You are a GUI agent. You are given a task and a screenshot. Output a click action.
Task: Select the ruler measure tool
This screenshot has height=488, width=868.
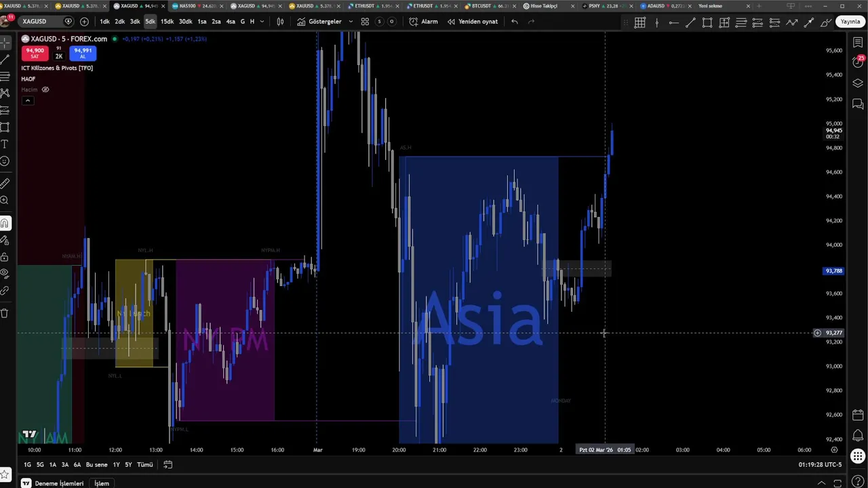[x=5, y=184]
